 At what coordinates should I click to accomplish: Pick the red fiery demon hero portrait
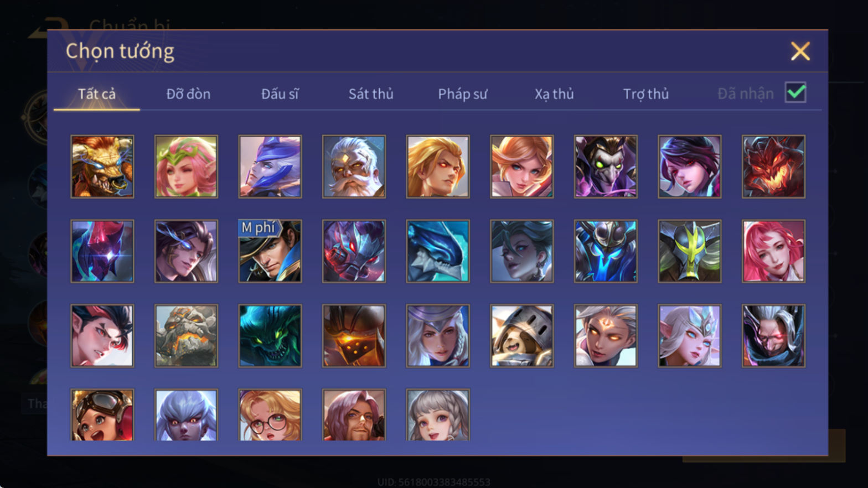pyautogui.click(x=773, y=167)
